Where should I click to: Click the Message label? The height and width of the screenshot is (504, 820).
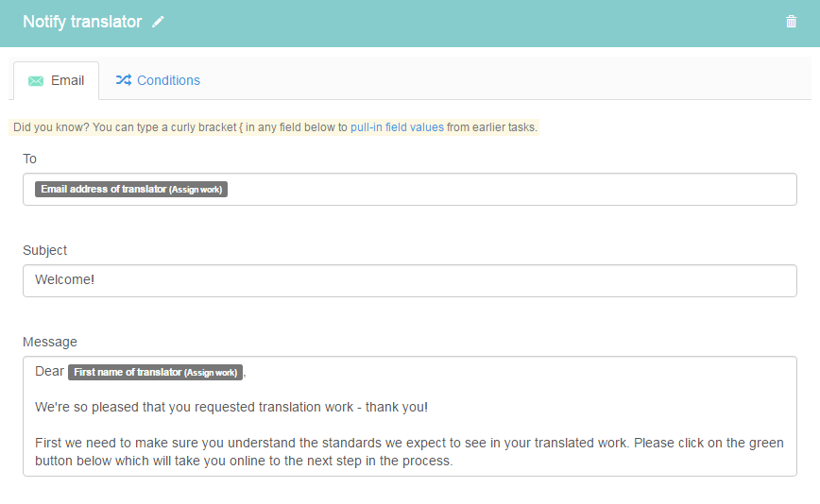(x=50, y=342)
